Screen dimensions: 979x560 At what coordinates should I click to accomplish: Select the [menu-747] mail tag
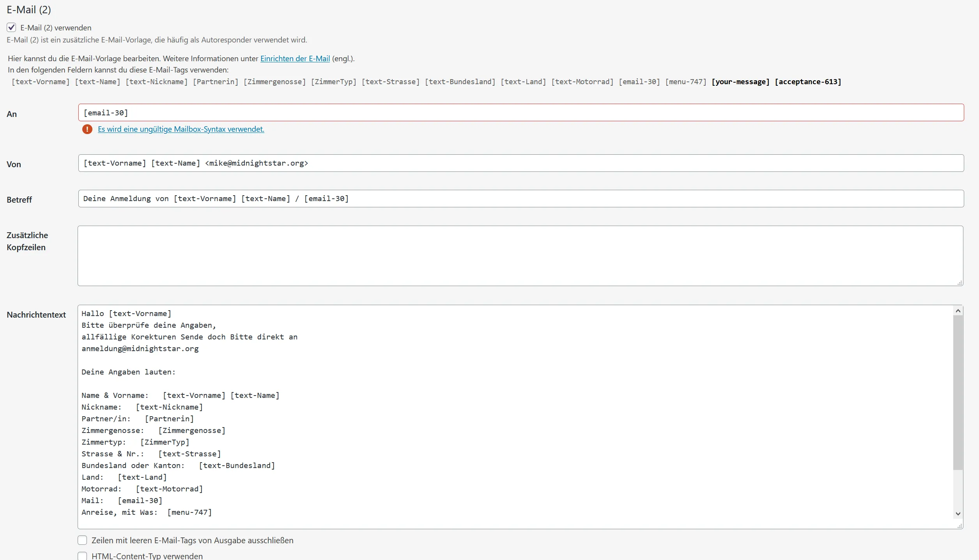(686, 82)
